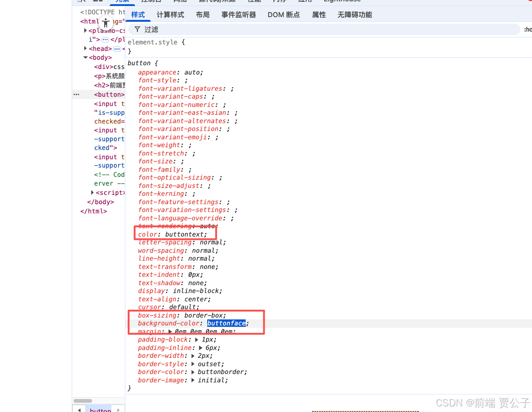Open the 计算样式 computed tab
532x412 pixels.
170,15
